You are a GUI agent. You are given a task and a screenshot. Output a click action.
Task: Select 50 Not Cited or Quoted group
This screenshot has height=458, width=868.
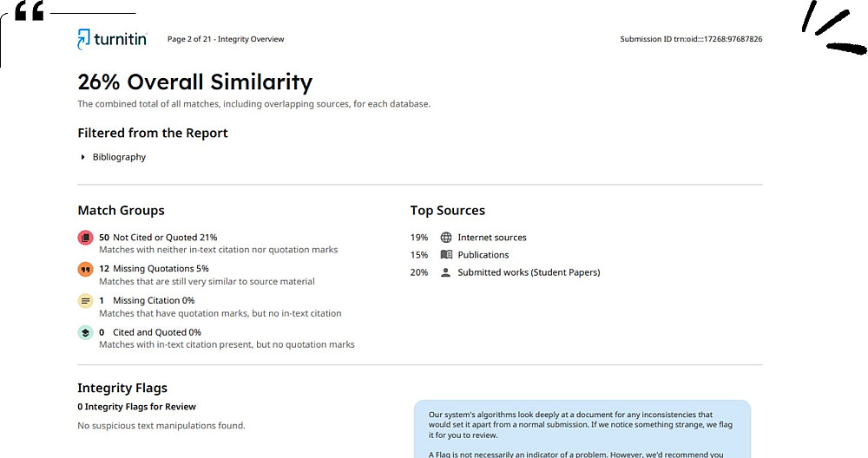[158, 237]
